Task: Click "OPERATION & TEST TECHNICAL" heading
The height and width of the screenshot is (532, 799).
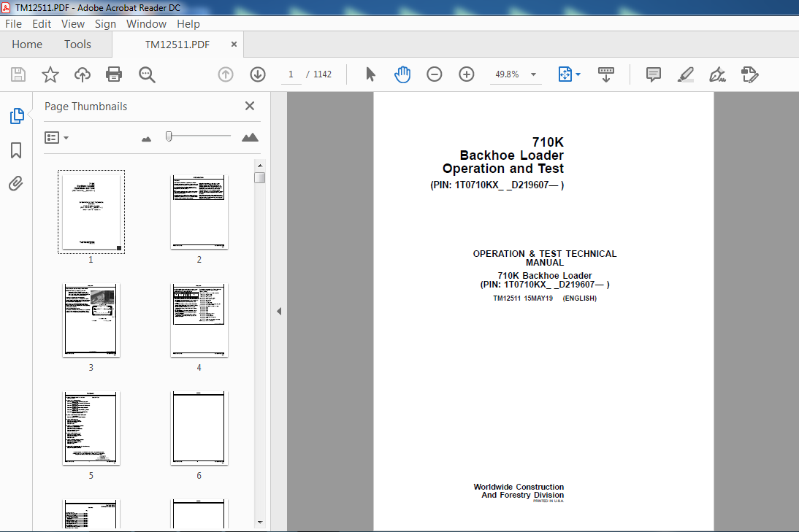Action: (545, 253)
